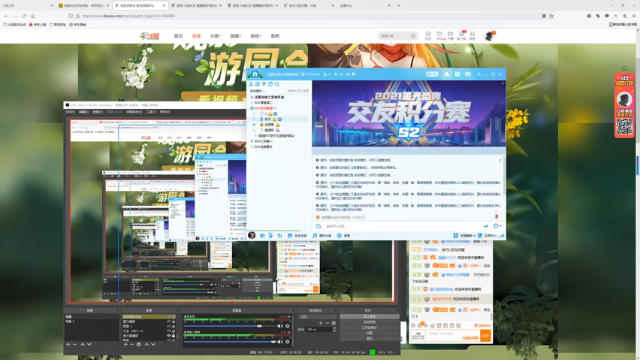Viewport: 640px width, 360px height.
Task: Move source down in OBS Sources panel
Action: click(x=153, y=344)
